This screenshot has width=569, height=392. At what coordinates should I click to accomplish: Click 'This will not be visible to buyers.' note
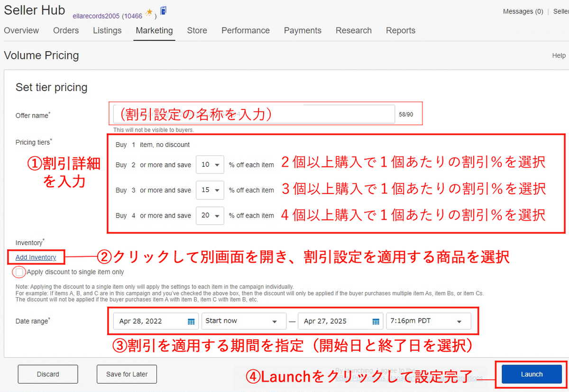pyautogui.click(x=154, y=130)
